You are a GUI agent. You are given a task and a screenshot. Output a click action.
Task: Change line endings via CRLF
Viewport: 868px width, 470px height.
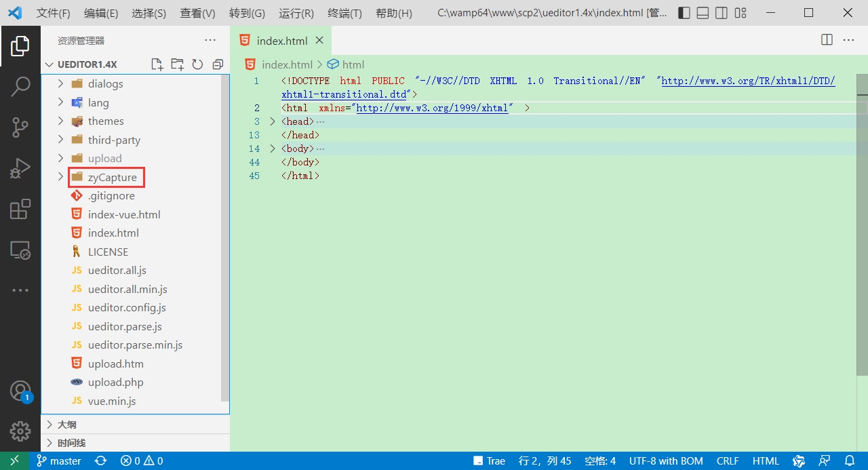(728, 461)
